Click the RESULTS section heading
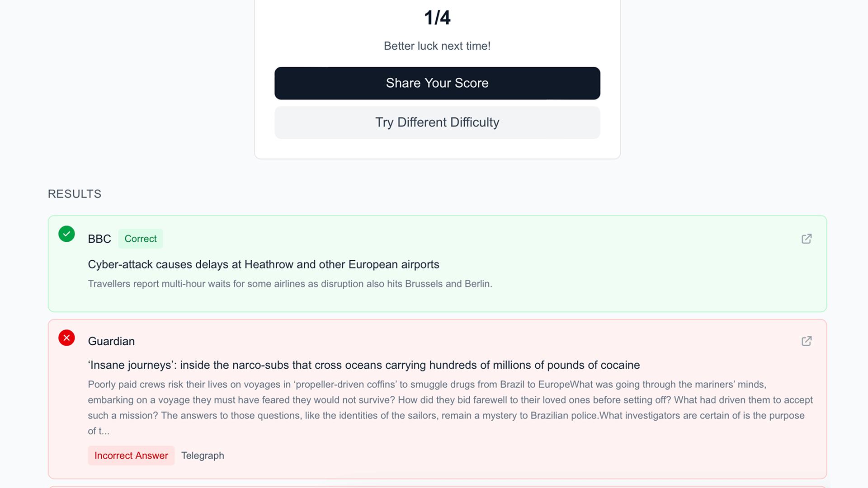The height and width of the screenshot is (488, 868). coord(75,194)
